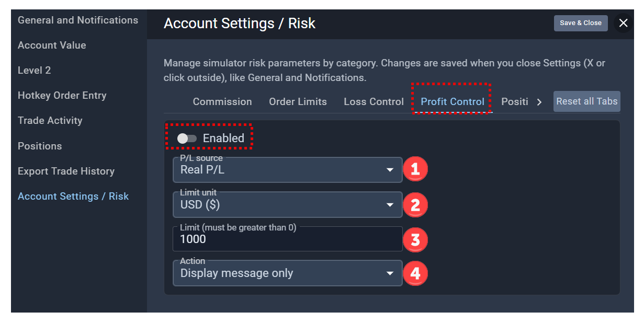Go to Hotkey Order Entry section
The width and height of the screenshot is (644, 323).
tap(62, 96)
